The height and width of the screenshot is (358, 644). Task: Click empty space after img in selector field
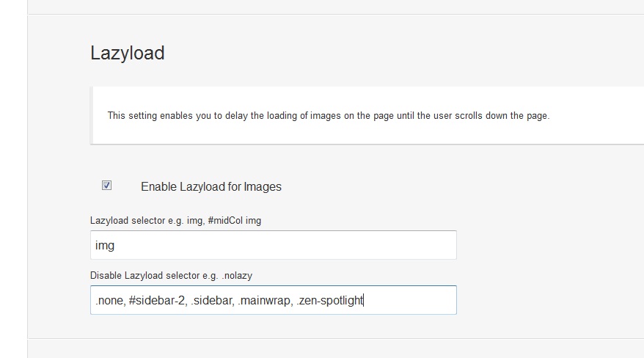(x=283, y=245)
